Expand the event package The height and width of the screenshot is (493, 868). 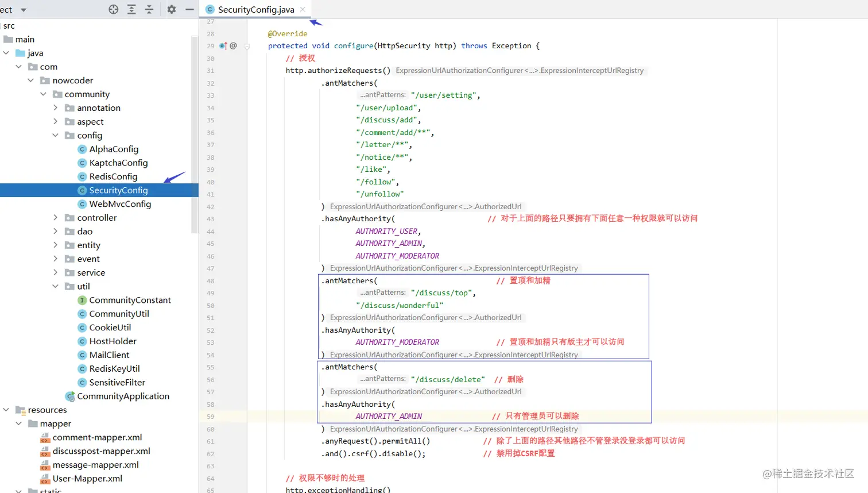(55, 259)
